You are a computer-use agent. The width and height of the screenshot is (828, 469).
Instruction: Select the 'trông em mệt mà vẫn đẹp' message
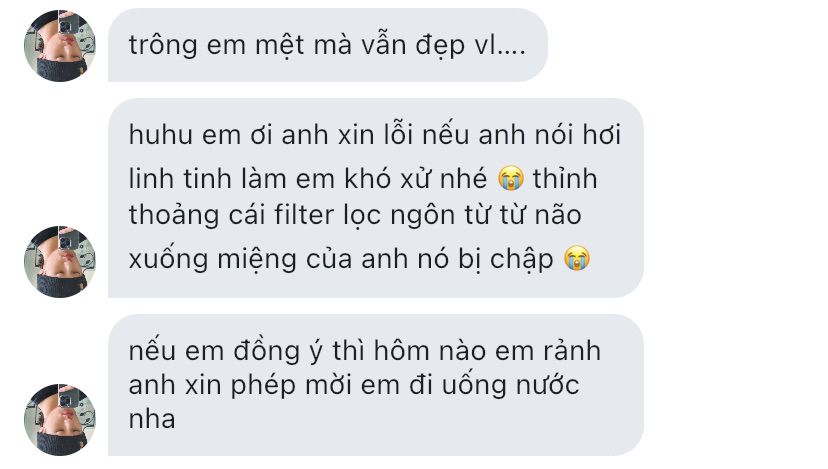(327, 45)
